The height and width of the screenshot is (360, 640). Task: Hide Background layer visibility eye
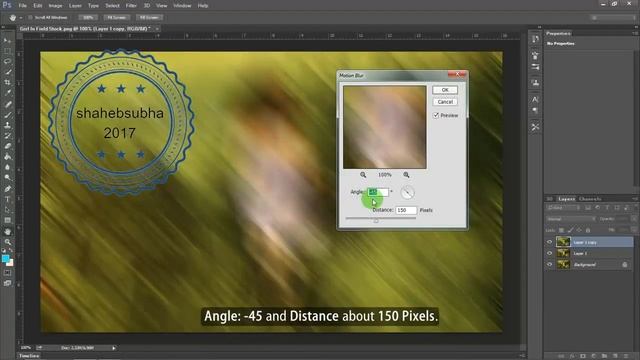click(549, 264)
